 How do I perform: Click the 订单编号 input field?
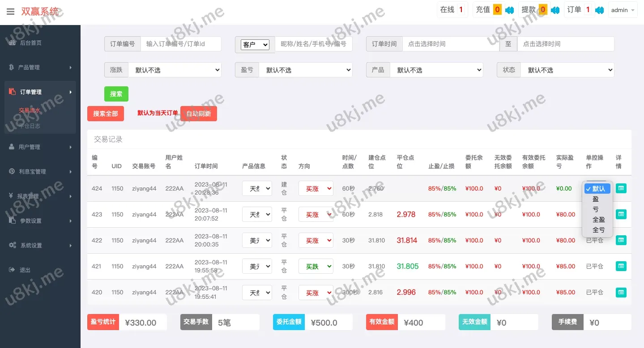tap(181, 44)
